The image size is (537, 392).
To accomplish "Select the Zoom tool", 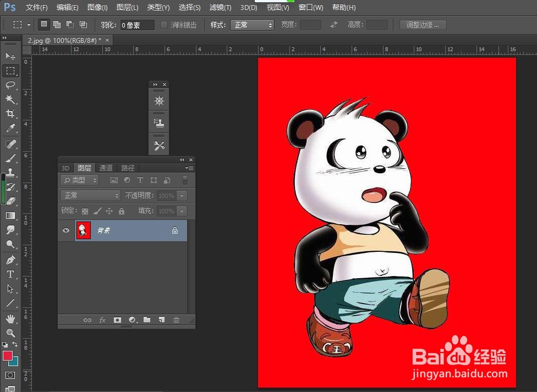I will 10,333.
